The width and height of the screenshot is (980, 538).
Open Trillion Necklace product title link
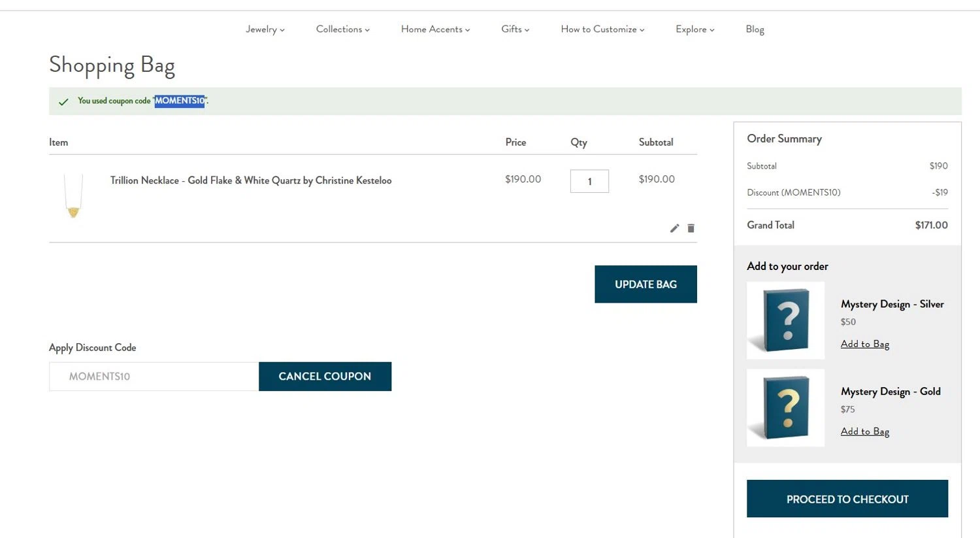[x=251, y=180]
